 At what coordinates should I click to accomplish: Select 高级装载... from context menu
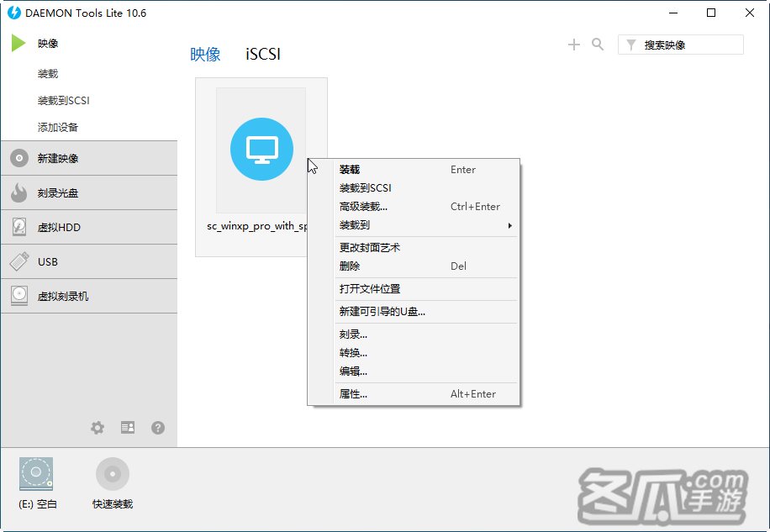[x=426, y=207]
